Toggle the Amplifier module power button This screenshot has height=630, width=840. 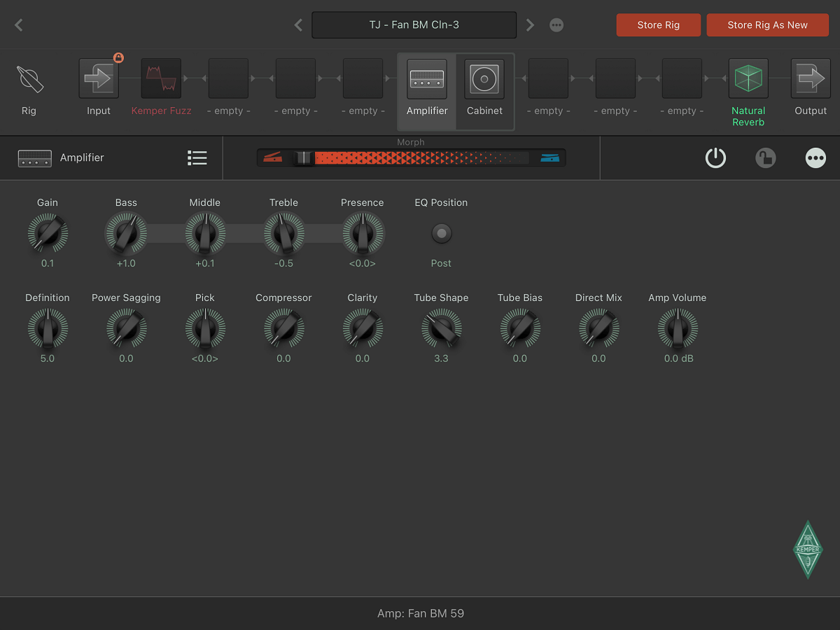tap(715, 158)
